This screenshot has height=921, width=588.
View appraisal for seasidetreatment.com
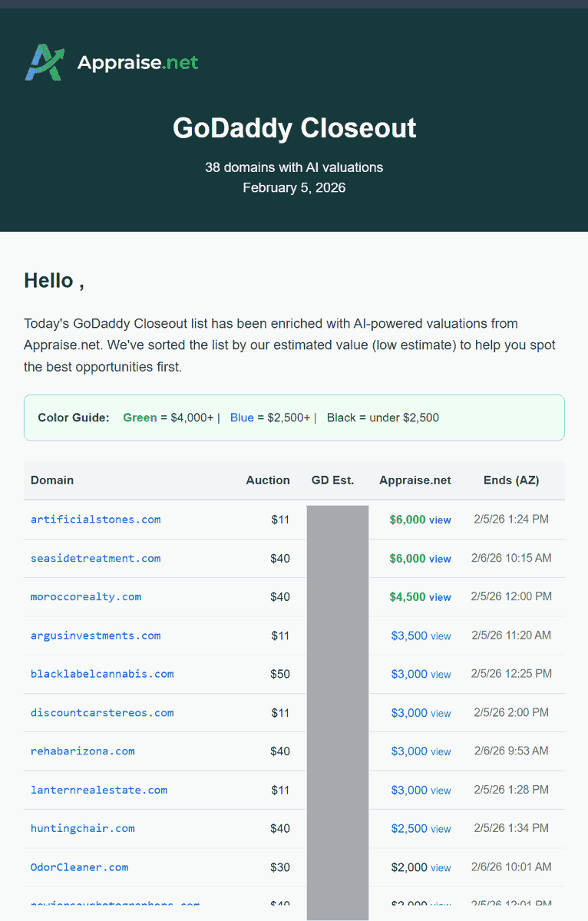[x=440, y=559]
